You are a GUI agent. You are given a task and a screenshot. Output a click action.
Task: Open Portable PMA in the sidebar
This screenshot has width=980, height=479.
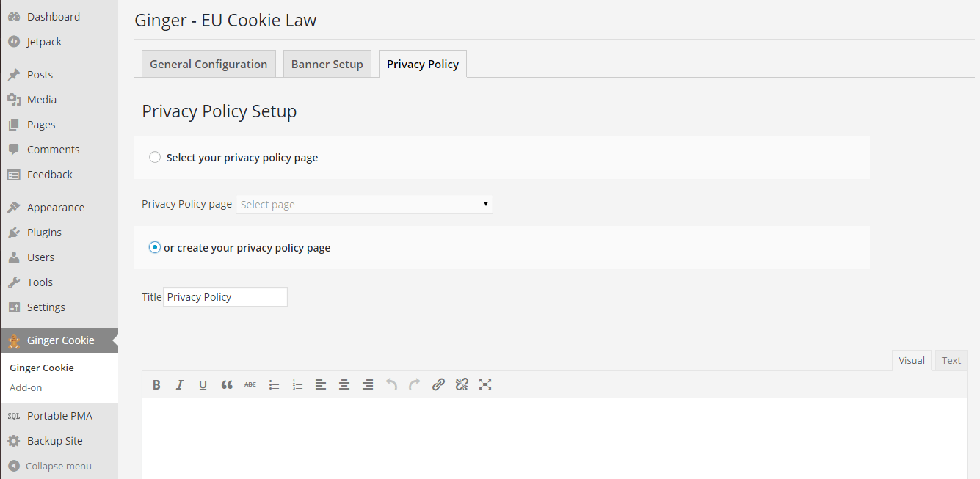(59, 416)
